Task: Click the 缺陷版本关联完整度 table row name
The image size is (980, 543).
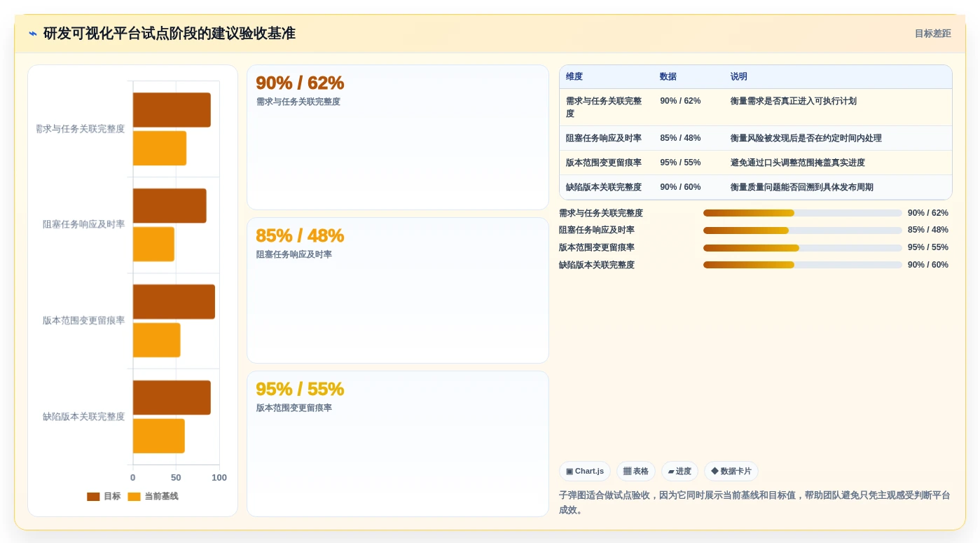Action: [x=604, y=187]
